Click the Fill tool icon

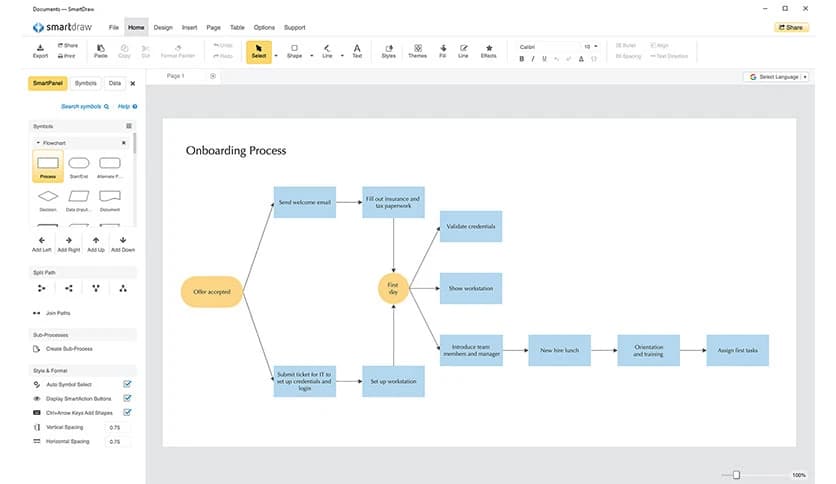(x=443, y=50)
